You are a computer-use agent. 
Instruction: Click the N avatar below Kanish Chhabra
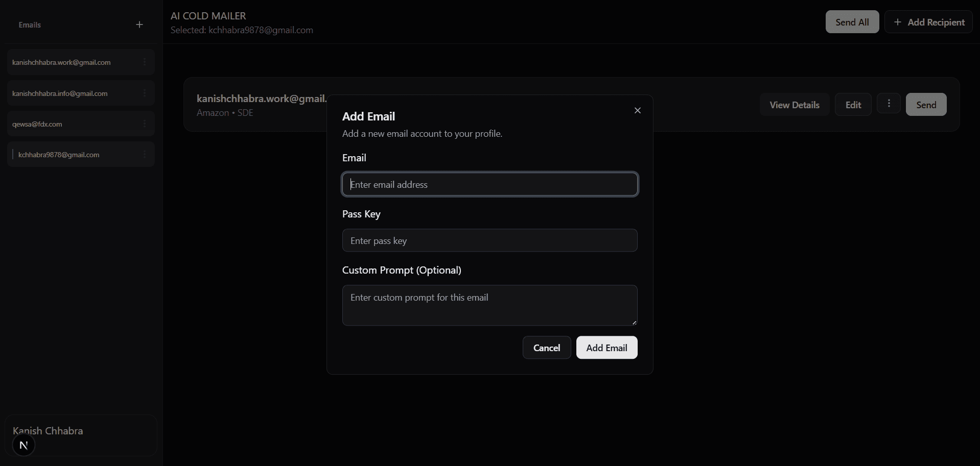[x=24, y=445]
